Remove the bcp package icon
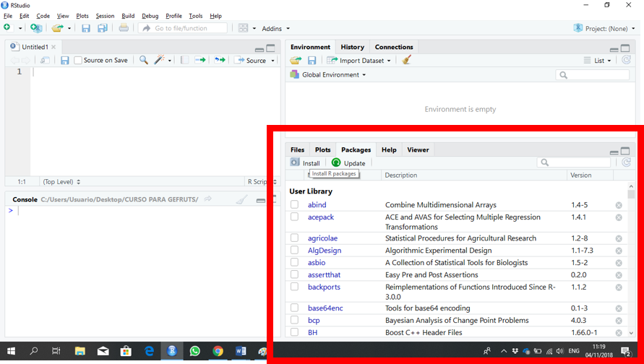The image size is (644, 364). coord(619,321)
